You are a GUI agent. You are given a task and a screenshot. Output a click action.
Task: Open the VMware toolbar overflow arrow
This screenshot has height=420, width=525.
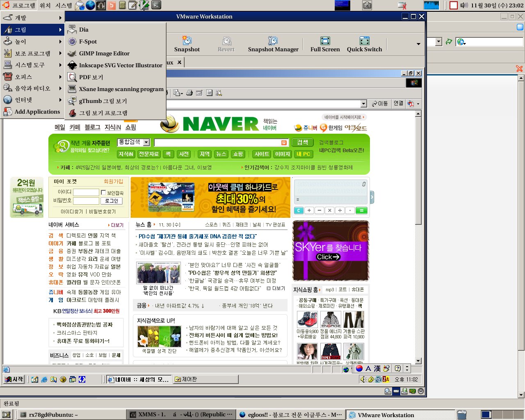pyautogui.click(x=418, y=44)
